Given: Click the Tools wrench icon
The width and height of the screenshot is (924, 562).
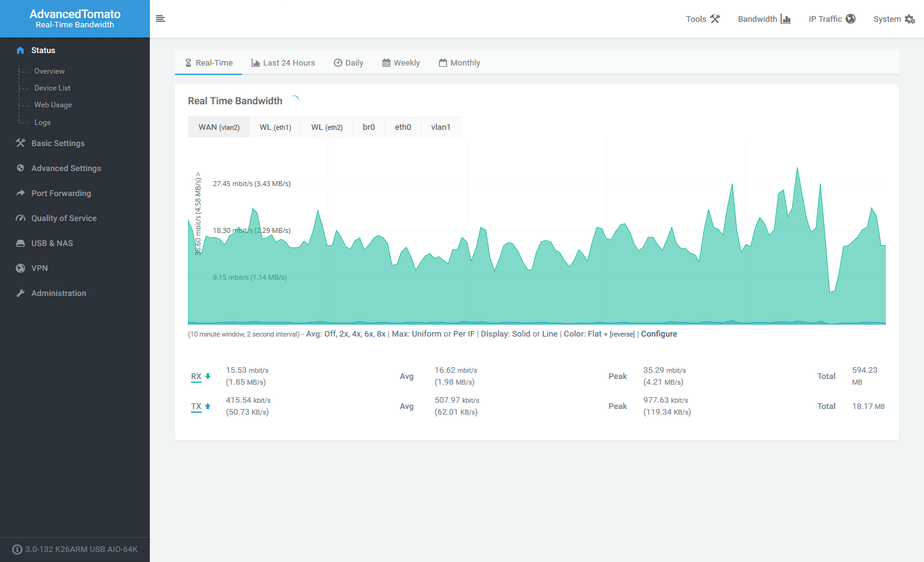Looking at the screenshot, I should click(x=715, y=19).
